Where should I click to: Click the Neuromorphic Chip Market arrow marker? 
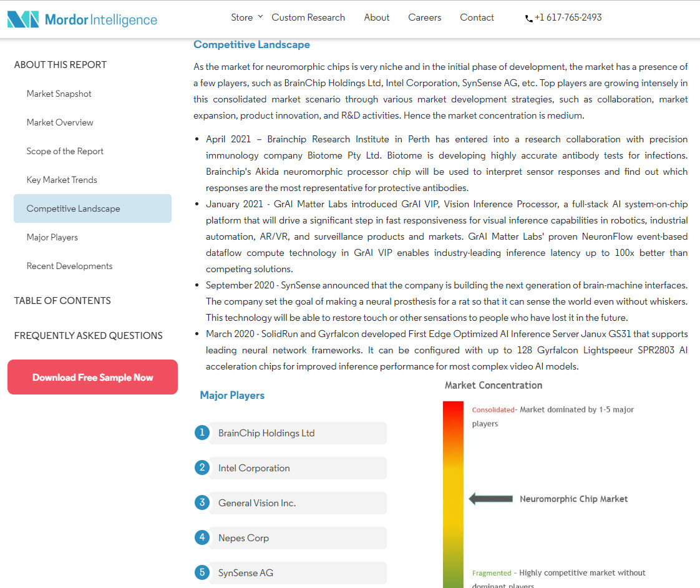(x=490, y=499)
